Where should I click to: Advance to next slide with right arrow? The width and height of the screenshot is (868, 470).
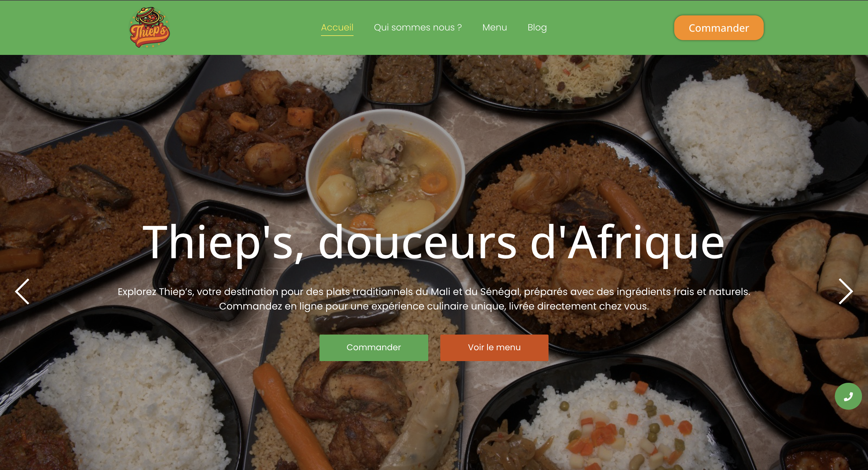click(845, 292)
